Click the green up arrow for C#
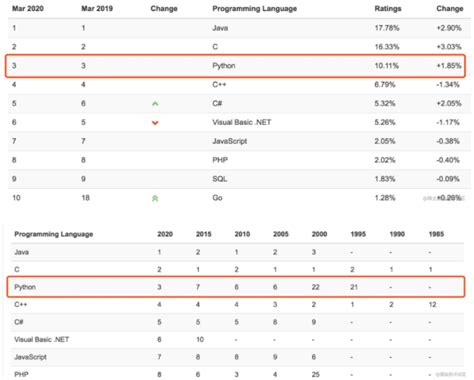474x380 pixels. point(155,104)
